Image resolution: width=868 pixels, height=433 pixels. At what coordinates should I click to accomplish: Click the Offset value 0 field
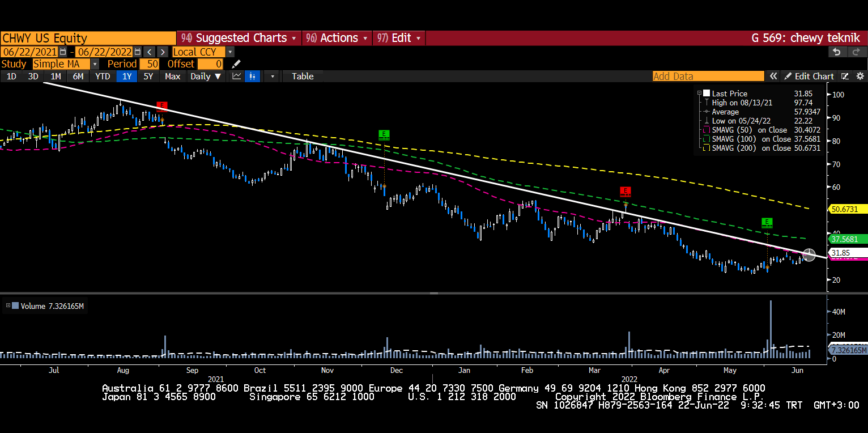coord(210,64)
